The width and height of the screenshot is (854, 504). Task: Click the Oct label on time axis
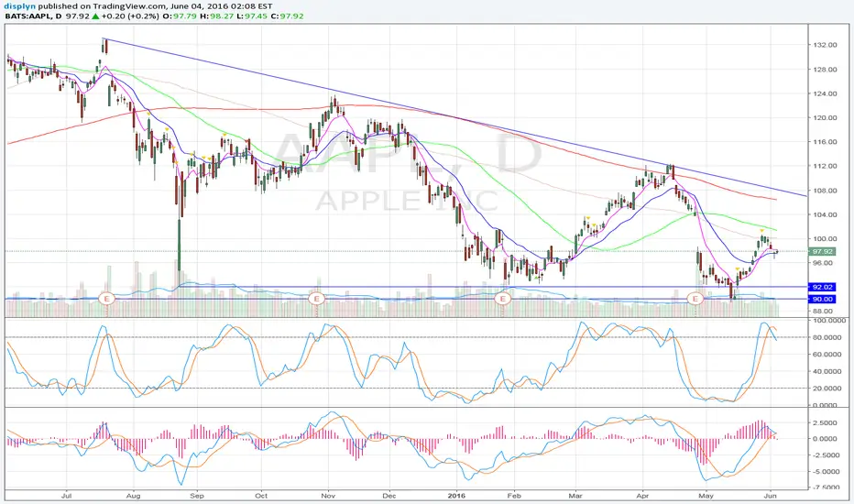tap(261, 496)
